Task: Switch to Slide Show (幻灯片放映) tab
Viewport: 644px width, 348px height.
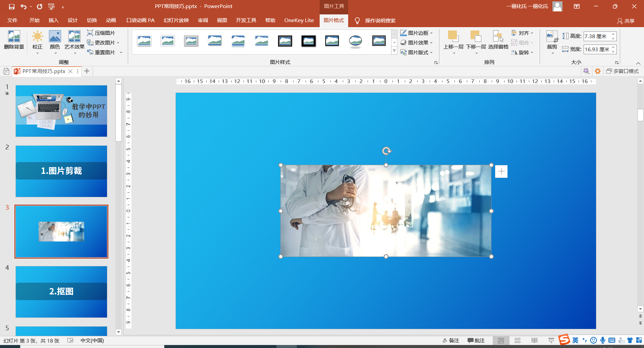Action: [x=176, y=20]
